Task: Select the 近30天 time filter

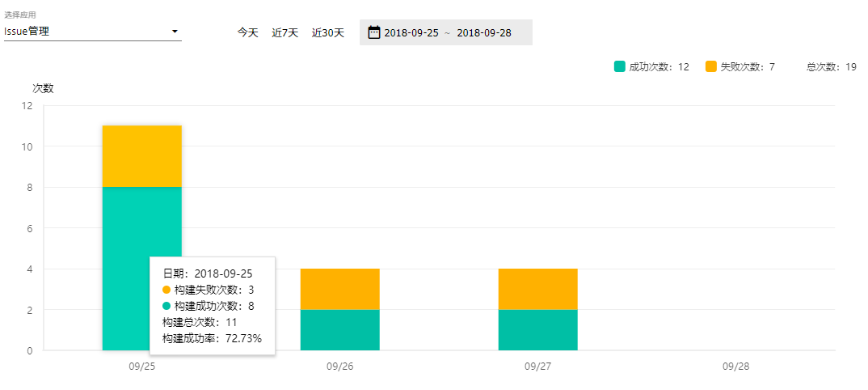Action: click(327, 32)
